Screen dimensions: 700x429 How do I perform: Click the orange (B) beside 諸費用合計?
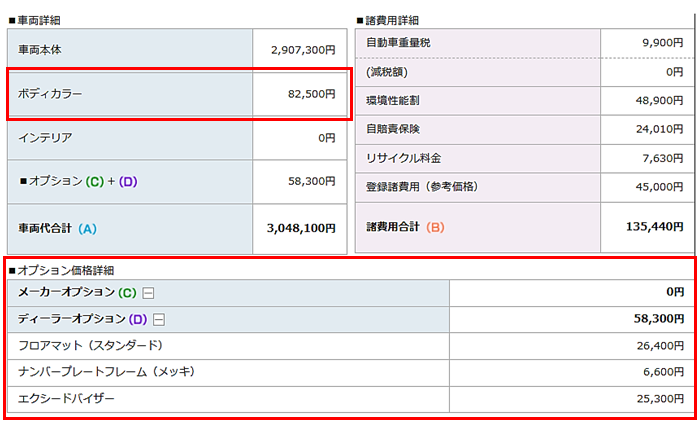tap(435, 227)
